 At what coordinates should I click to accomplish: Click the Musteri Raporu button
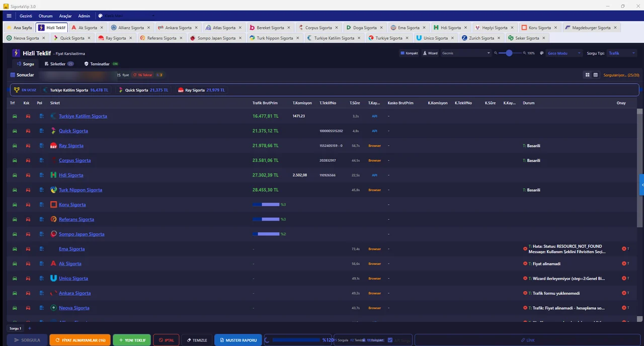(238, 340)
